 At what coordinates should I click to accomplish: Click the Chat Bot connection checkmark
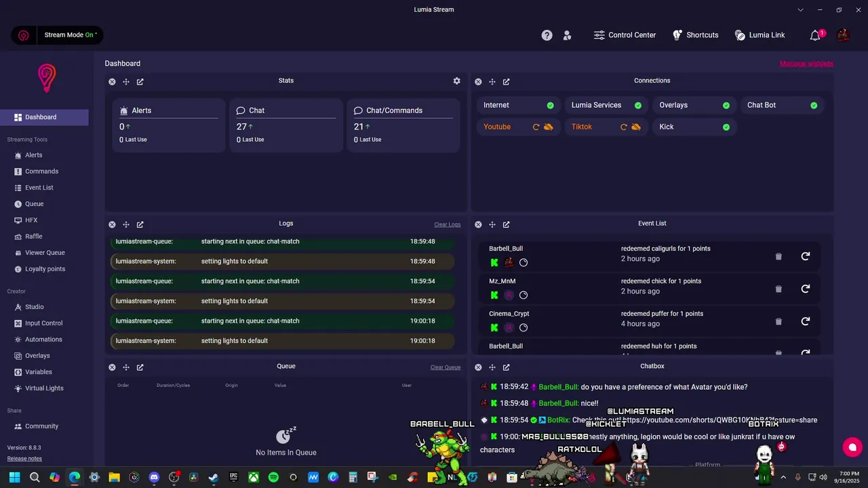814,106
